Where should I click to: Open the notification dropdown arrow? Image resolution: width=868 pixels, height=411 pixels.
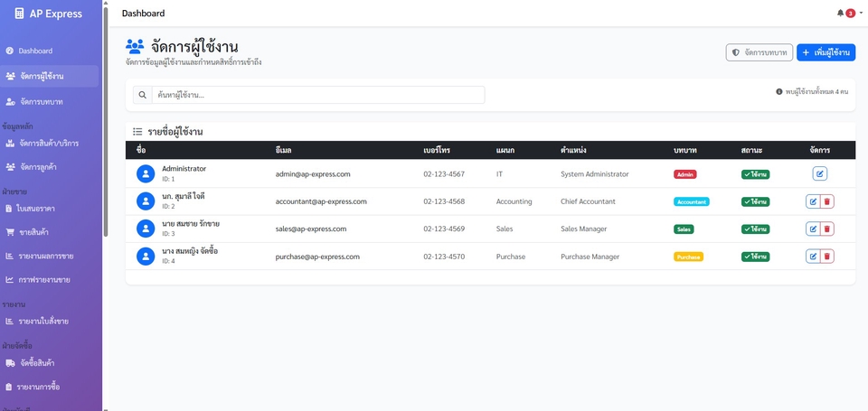(x=860, y=14)
